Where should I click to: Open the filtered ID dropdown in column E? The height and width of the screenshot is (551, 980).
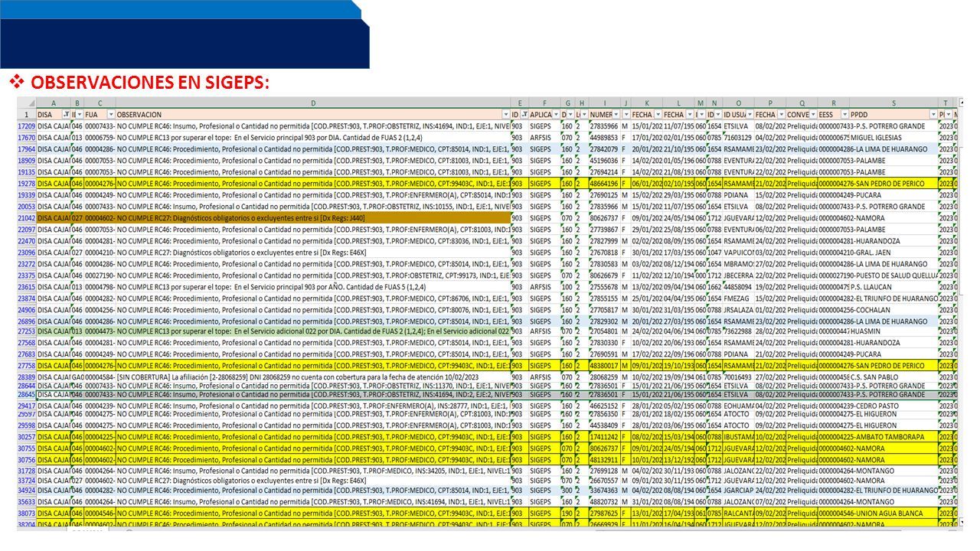(524, 114)
